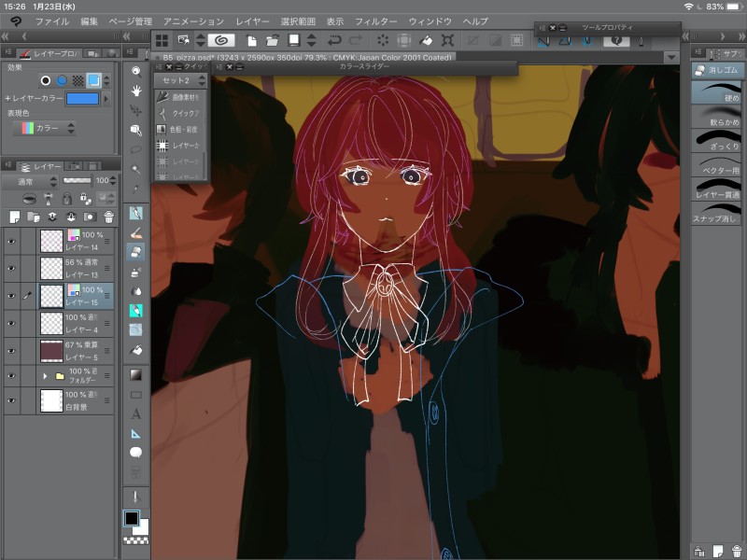Toggle the layer color effect button

pyautogui.click(x=94, y=80)
